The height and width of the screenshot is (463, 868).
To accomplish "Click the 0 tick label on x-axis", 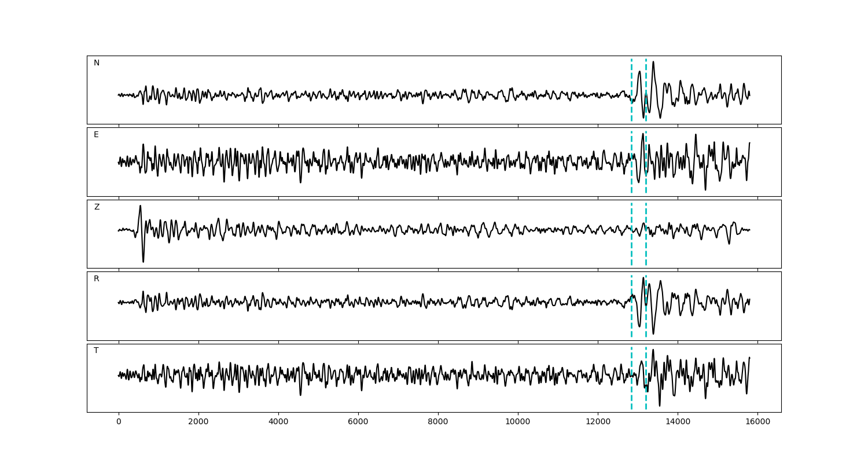I will coord(119,422).
